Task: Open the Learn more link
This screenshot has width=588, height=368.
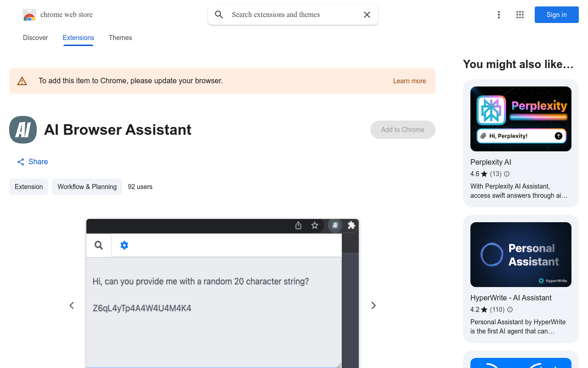Action: tap(409, 81)
